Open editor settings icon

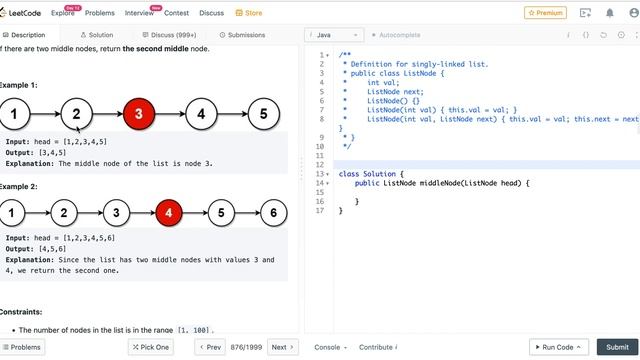click(621, 35)
